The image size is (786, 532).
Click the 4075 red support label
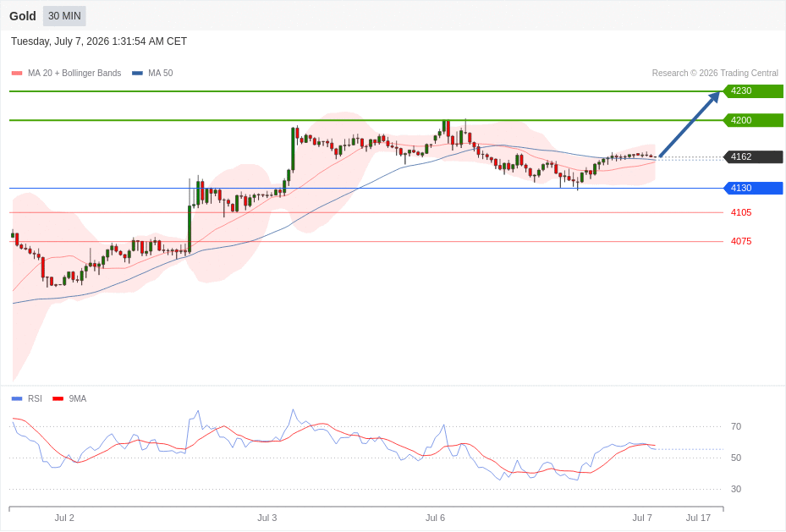tap(741, 241)
